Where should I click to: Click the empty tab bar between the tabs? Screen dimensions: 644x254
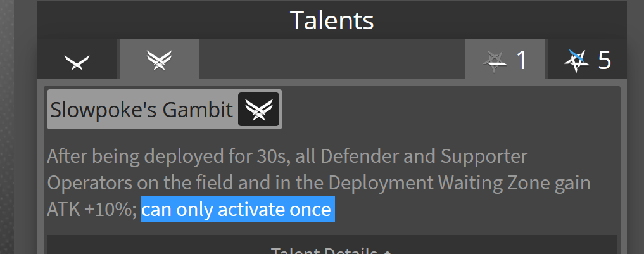(331, 60)
